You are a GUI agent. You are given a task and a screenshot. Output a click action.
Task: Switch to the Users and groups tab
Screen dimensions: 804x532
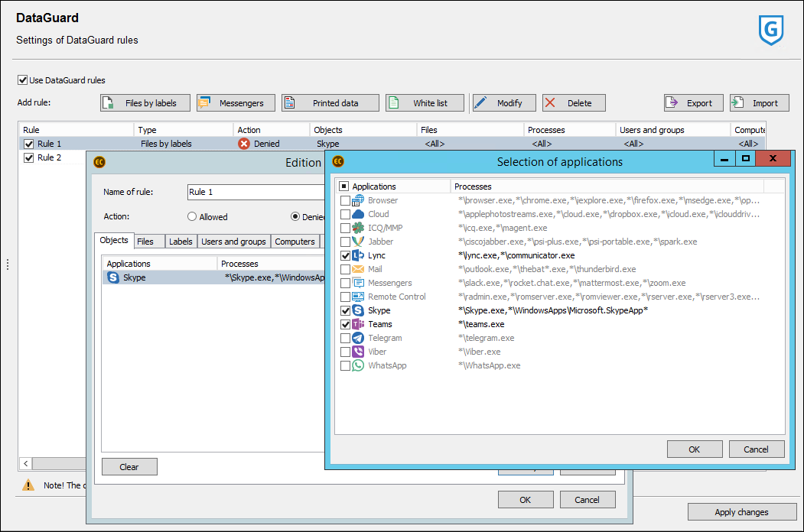tap(233, 242)
